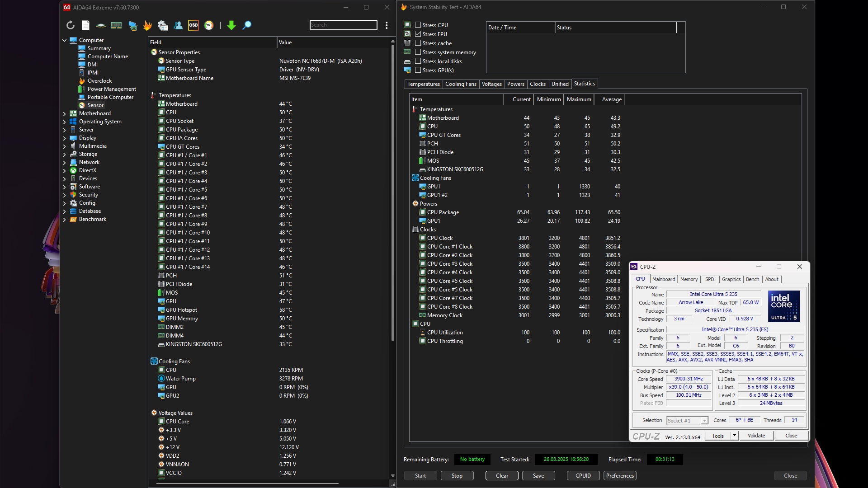Select DMI in the Computer tree

point(93,65)
